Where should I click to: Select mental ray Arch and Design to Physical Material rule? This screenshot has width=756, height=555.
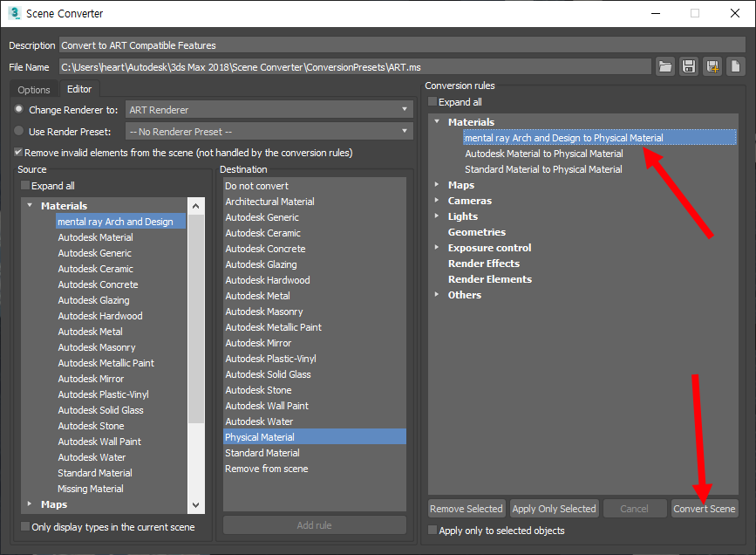point(599,138)
